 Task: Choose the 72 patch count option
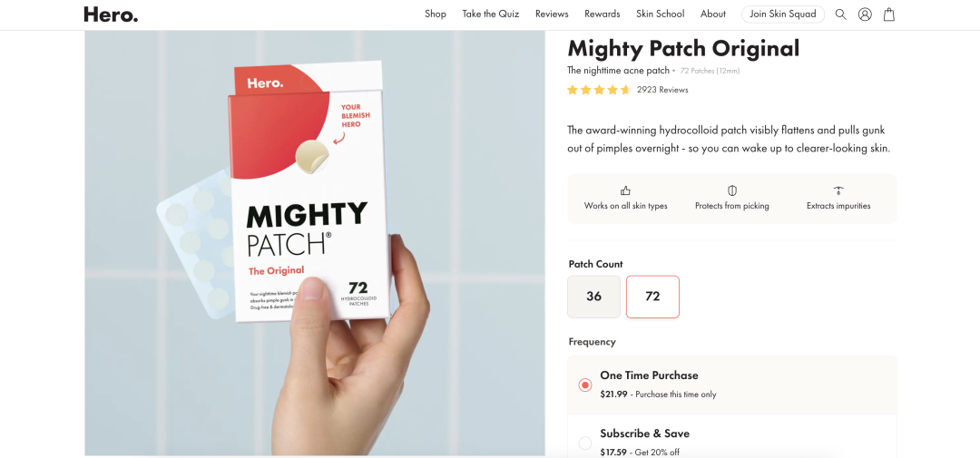pos(652,297)
